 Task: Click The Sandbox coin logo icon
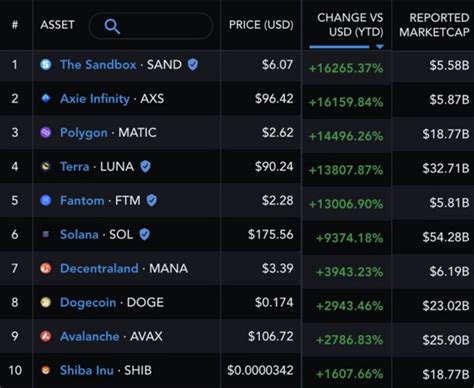[x=46, y=64]
